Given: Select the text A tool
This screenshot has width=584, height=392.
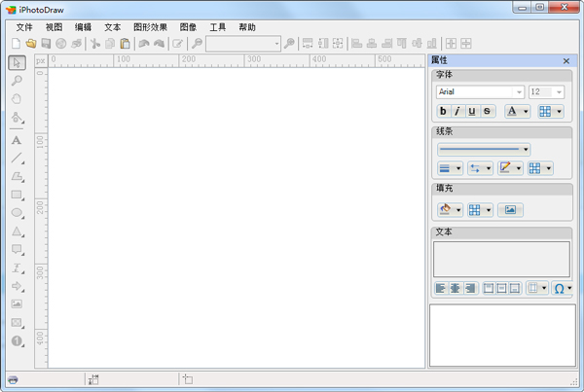Looking at the screenshot, I should 17,140.
